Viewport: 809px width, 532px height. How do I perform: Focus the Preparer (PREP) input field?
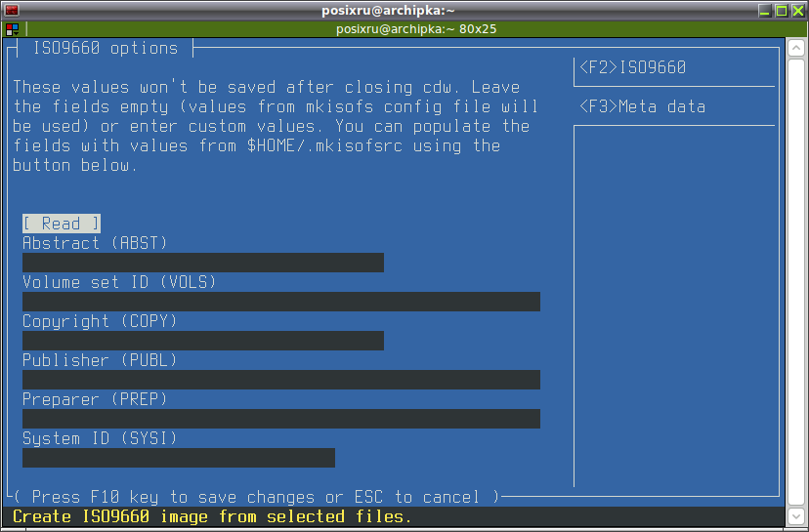tap(281, 419)
